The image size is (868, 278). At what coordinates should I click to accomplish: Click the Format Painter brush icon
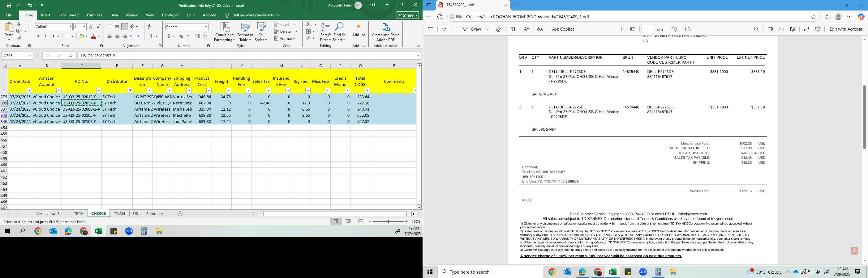click(x=19, y=38)
